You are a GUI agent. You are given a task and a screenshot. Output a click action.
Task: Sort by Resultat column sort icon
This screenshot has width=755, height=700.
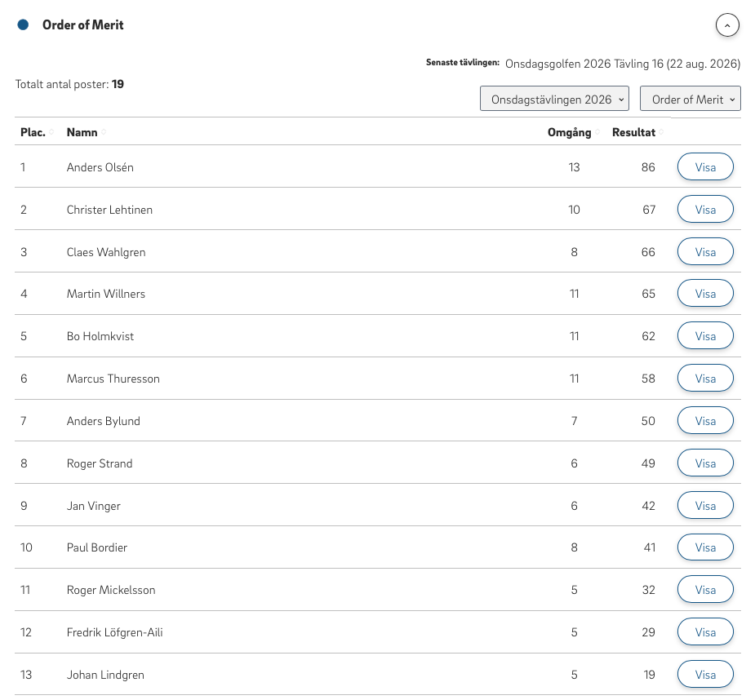point(661,132)
